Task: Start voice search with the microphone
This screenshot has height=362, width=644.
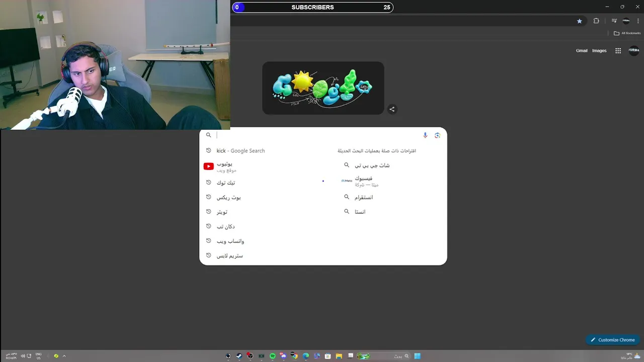Action: point(425,135)
